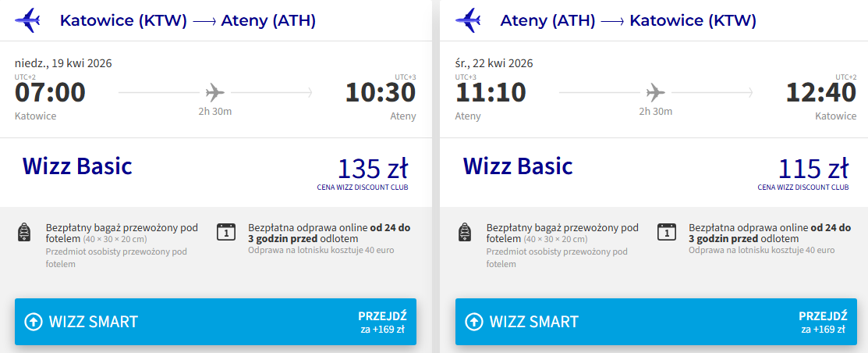Viewport: 868px width, 353px height.
Task: Click the airplane icon on the return flight line
Action: click(656, 93)
